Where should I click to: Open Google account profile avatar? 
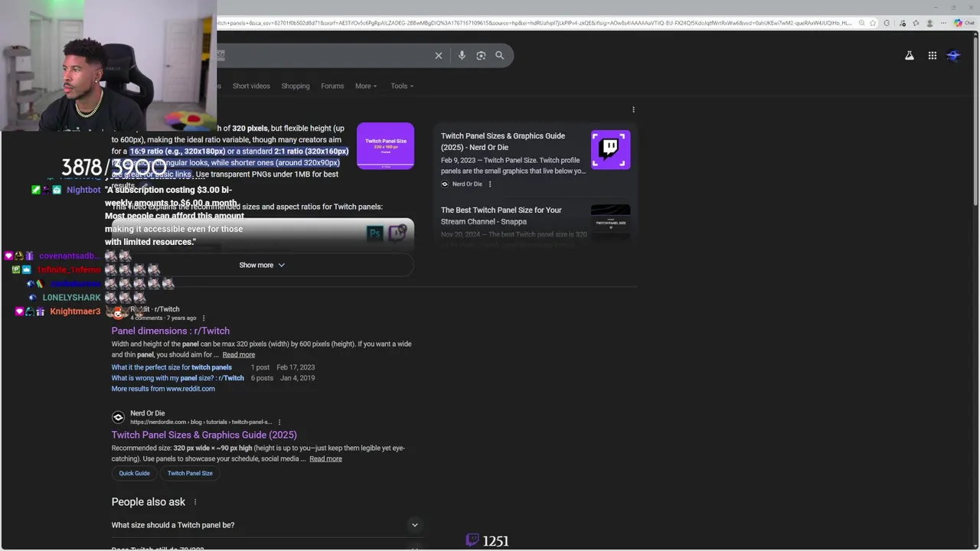pyautogui.click(x=954, y=55)
